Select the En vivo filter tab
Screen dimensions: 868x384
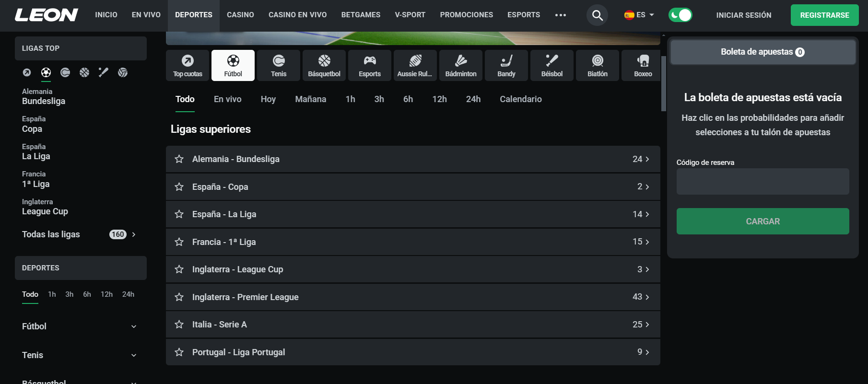(228, 99)
